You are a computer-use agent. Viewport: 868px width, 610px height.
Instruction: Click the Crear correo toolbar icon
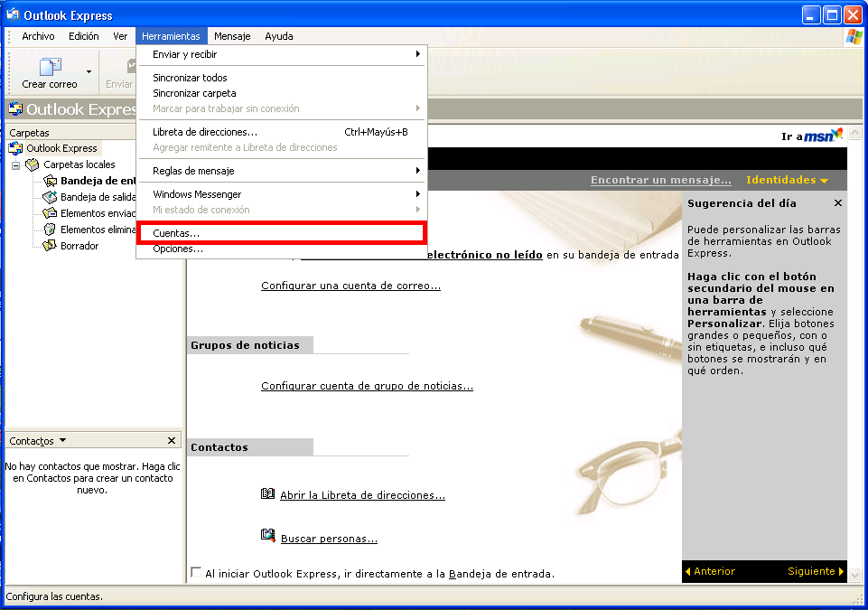(x=50, y=67)
